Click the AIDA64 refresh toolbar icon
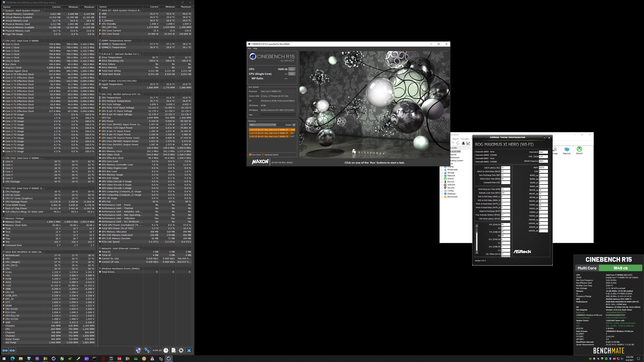The image size is (644, 362). pyautogui.click(x=458, y=143)
